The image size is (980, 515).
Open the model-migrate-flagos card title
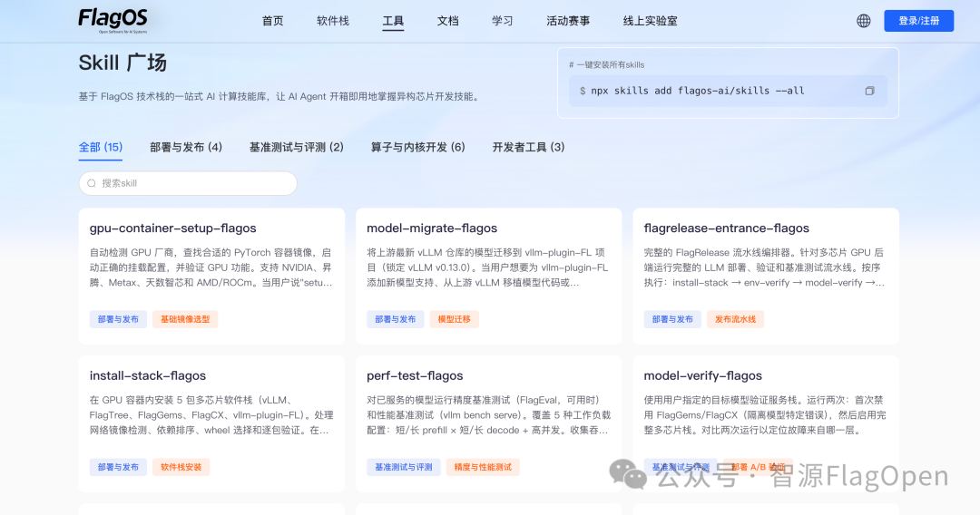pos(432,228)
